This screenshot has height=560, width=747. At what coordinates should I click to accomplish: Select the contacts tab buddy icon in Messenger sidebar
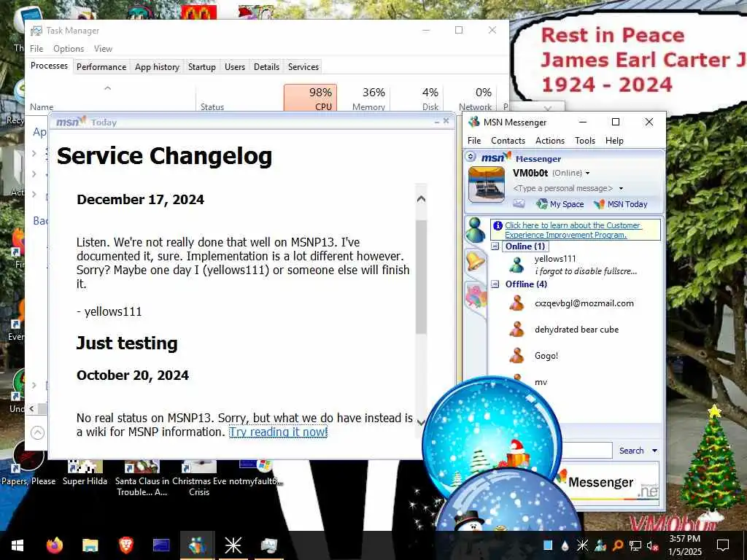pyautogui.click(x=476, y=230)
